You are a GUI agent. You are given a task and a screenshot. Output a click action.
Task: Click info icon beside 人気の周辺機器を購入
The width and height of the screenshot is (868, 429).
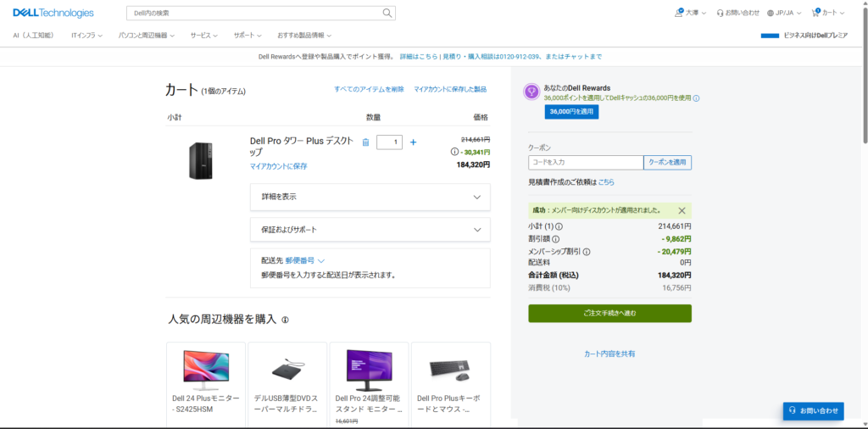pos(286,320)
